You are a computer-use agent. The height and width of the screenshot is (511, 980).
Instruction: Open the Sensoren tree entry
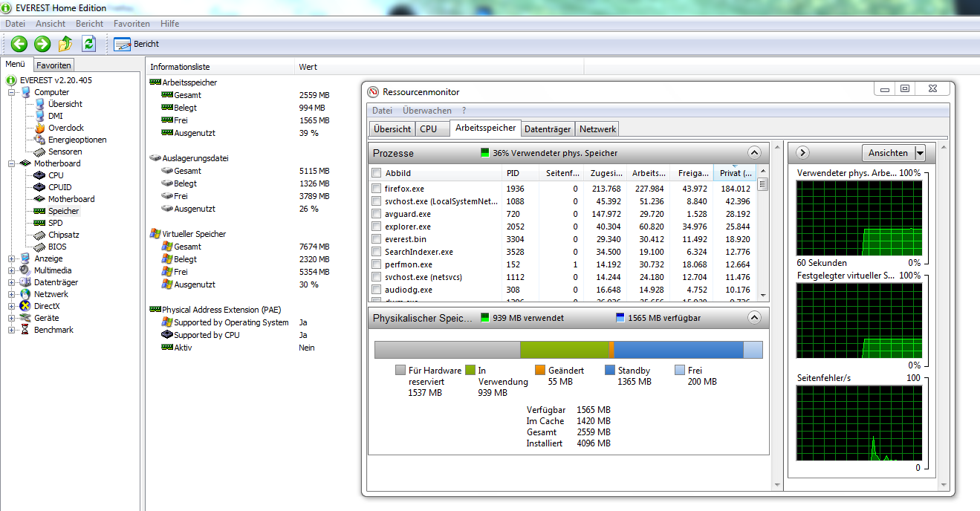[65, 152]
